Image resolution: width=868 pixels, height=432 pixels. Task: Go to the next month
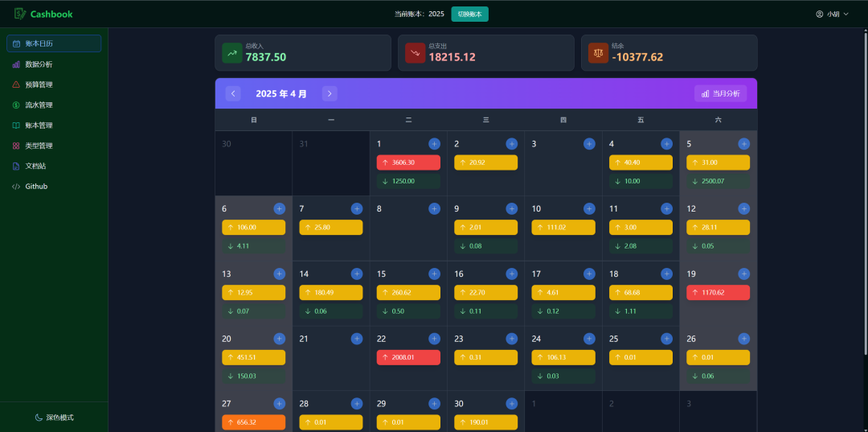(330, 93)
